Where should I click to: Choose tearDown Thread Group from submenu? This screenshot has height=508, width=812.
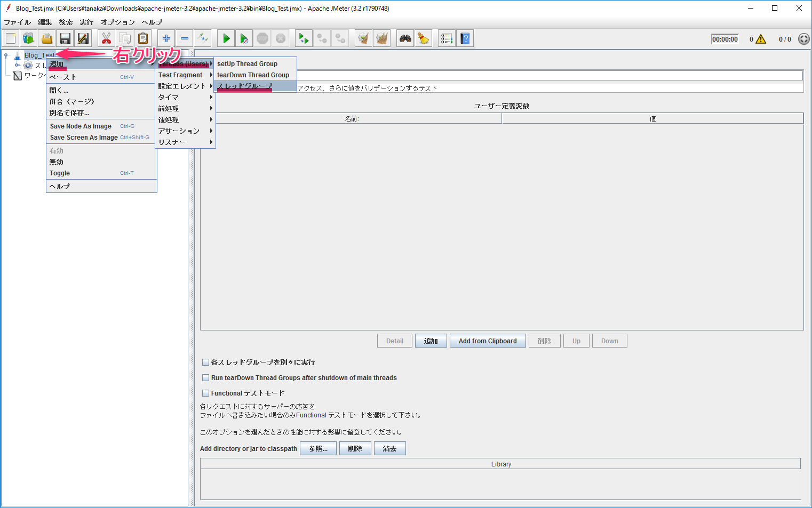[255, 75]
